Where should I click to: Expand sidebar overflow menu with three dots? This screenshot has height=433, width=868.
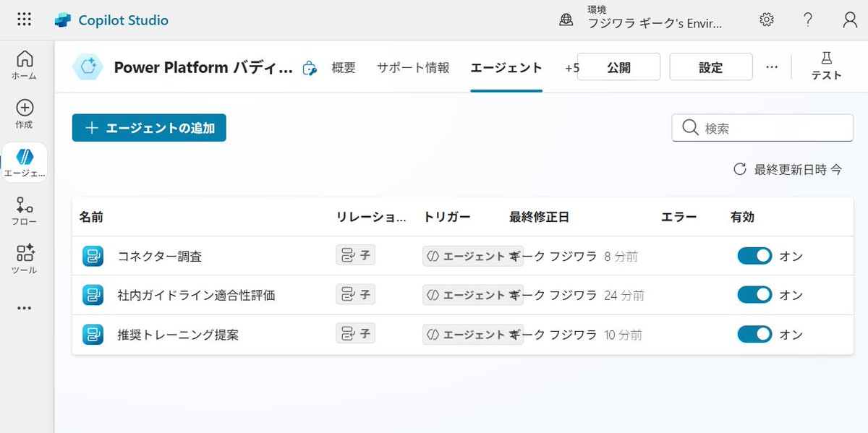[24, 307]
